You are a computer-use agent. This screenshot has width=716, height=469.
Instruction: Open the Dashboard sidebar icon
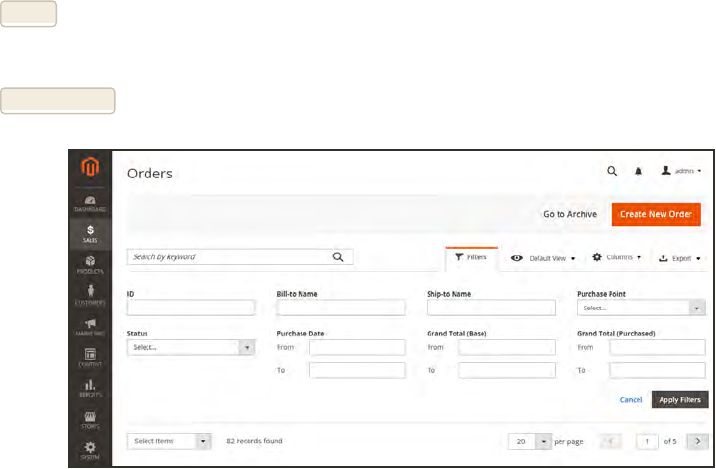pos(90,204)
